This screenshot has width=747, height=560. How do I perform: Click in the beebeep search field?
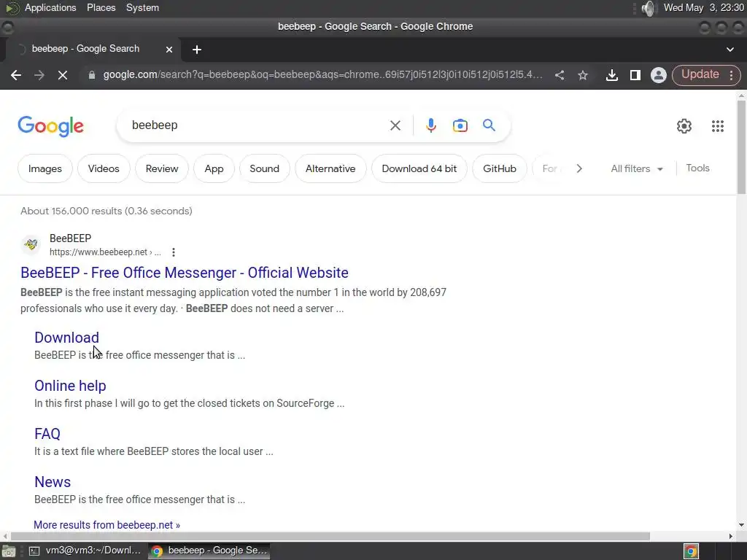click(x=258, y=125)
